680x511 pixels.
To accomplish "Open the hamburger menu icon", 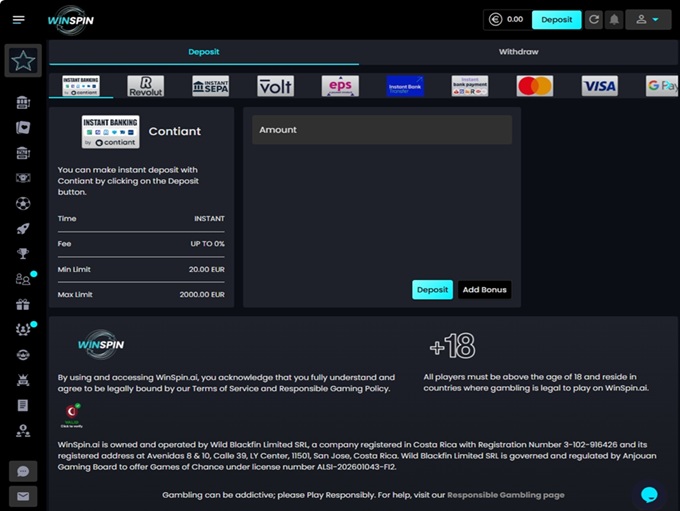I will click(x=19, y=20).
